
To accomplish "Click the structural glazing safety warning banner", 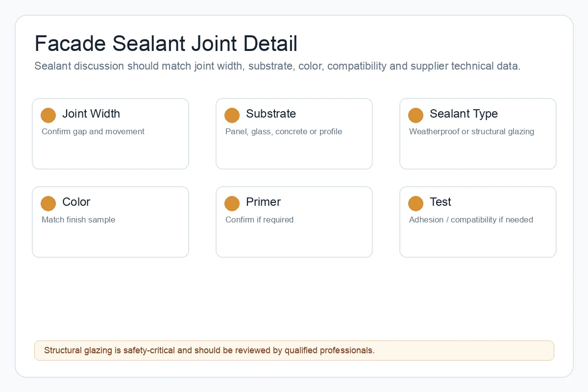I will (x=294, y=350).
